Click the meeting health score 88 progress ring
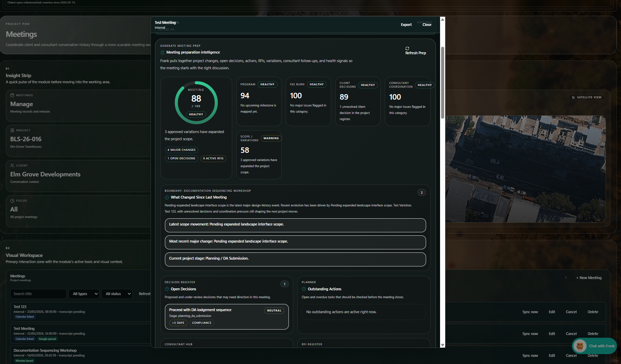 tap(196, 102)
